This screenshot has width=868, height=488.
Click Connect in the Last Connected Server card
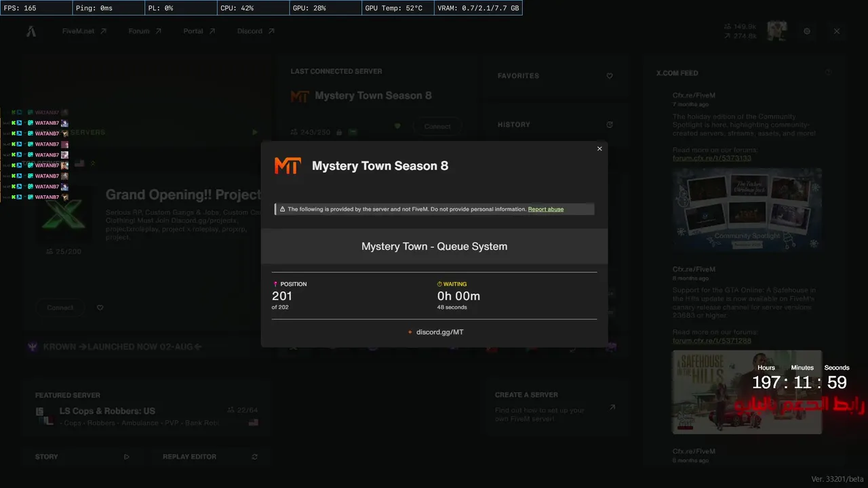pyautogui.click(x=437, y=126)
